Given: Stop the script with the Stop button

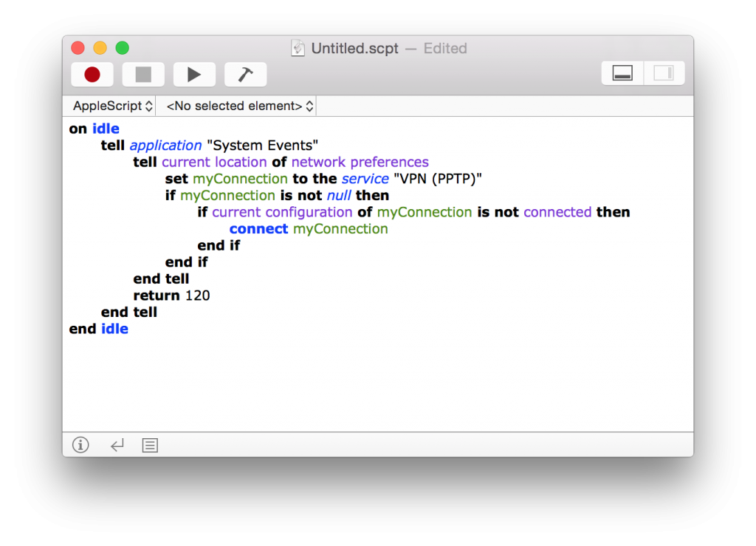Looking at the screenshot, I should click(143, 75).
